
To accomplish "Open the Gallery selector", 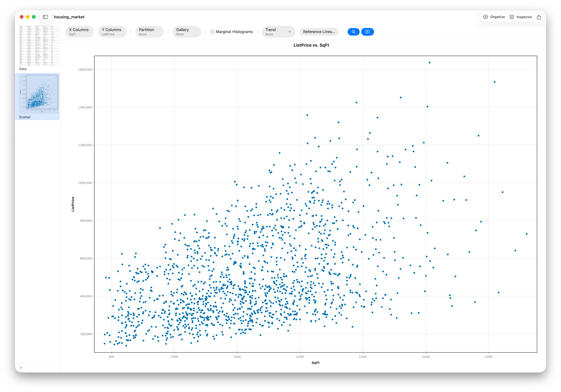I will click(x=186, y=32).
